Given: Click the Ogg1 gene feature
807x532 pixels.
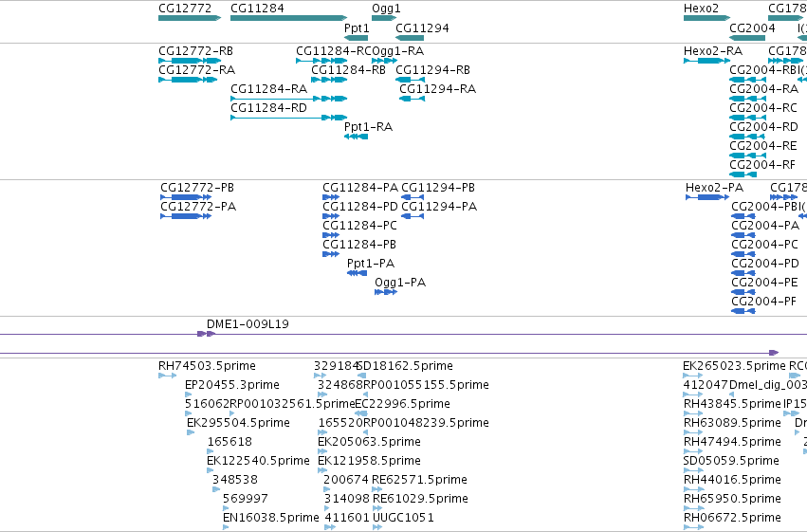Looking at the screenshot, I should coord(384,18).
